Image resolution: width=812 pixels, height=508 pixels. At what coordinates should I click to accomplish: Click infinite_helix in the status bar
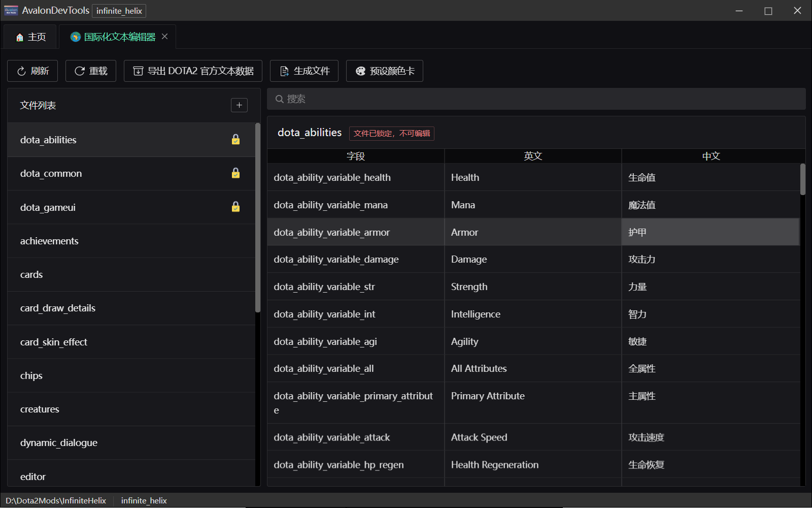pyautogui.click(x=144, y=500)
